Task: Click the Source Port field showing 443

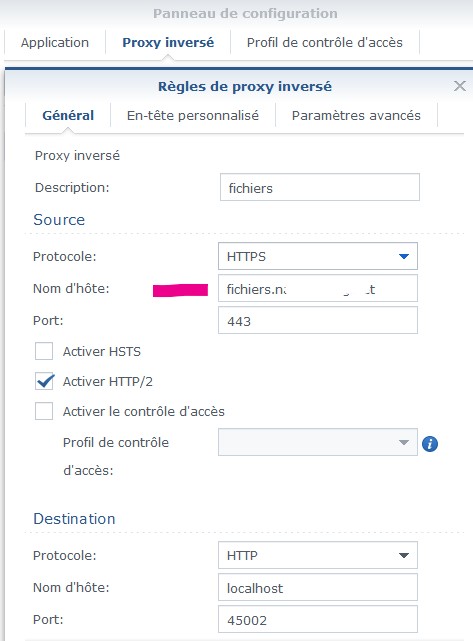Action: pos(318,320)
